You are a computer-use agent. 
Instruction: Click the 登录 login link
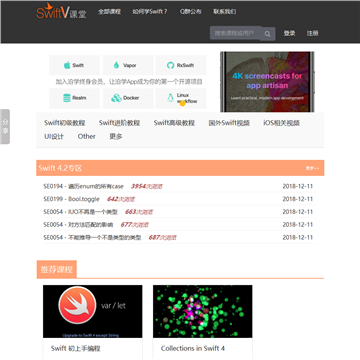click(x=289, y=33)
